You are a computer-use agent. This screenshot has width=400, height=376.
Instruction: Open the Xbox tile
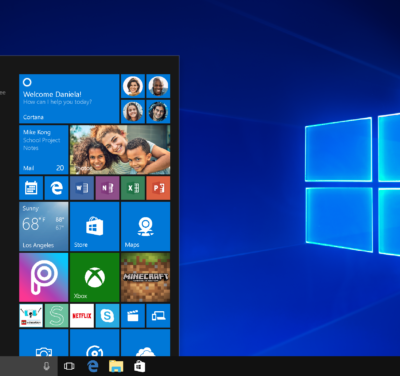(95, 277)
